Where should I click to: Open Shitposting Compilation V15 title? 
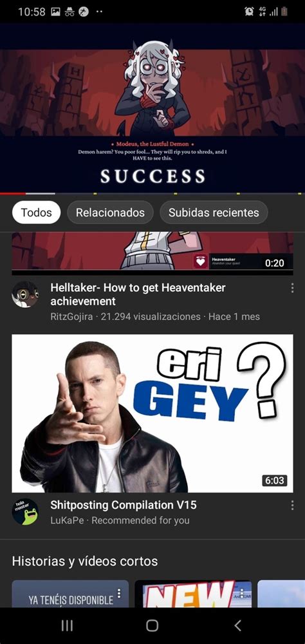point(124,505)
